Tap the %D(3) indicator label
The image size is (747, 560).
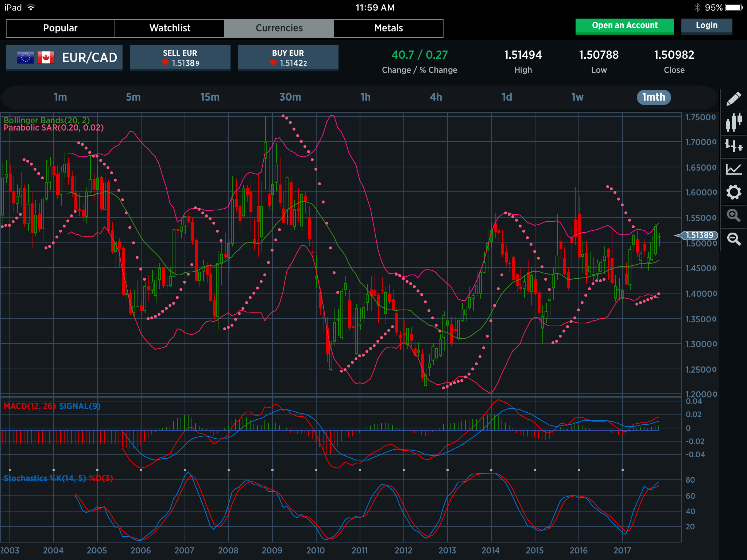point(101,478)
